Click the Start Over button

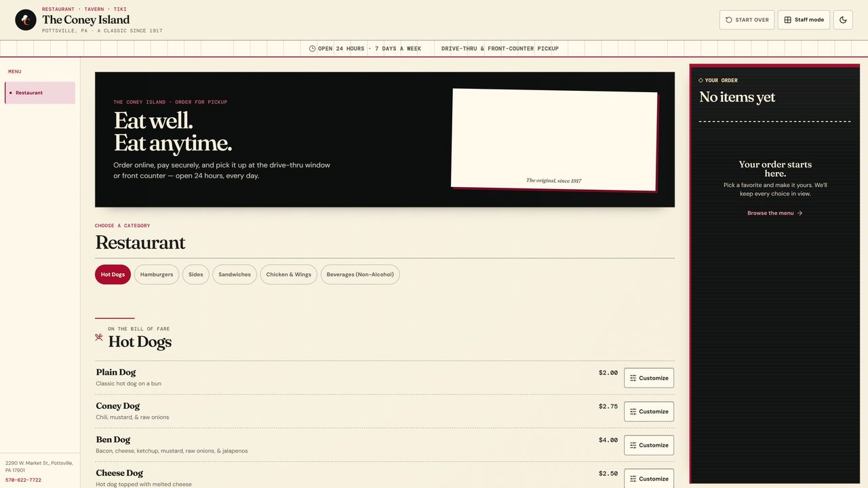(747, 20)
